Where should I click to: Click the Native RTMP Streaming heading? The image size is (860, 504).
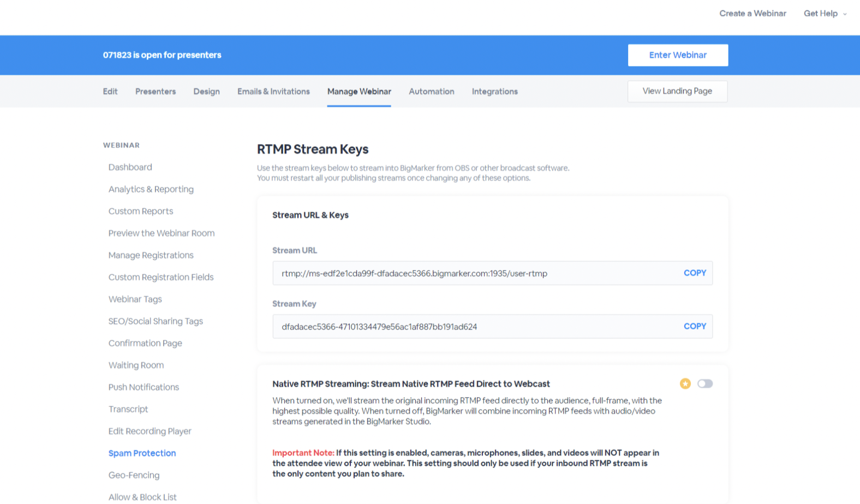[x=411, y=384]
